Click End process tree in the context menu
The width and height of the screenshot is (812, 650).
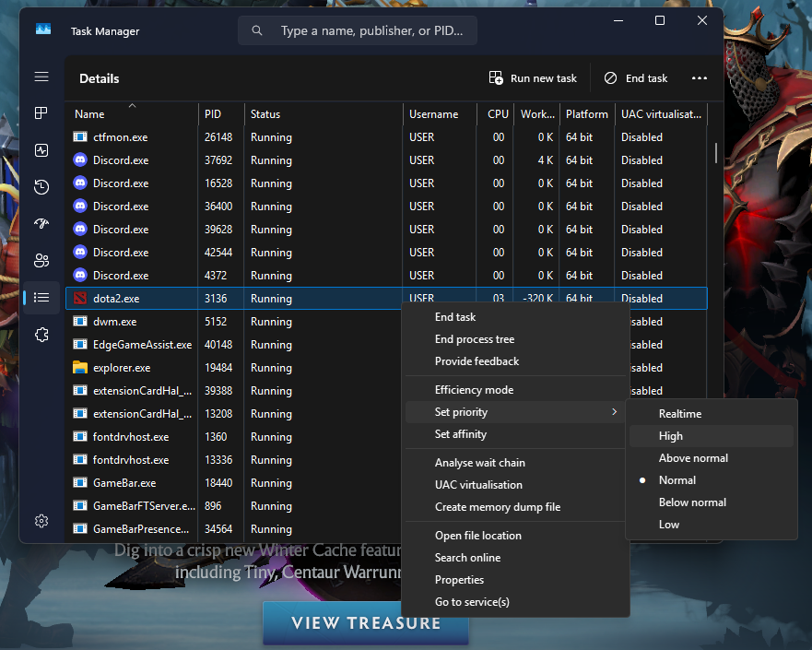(475, 338)
